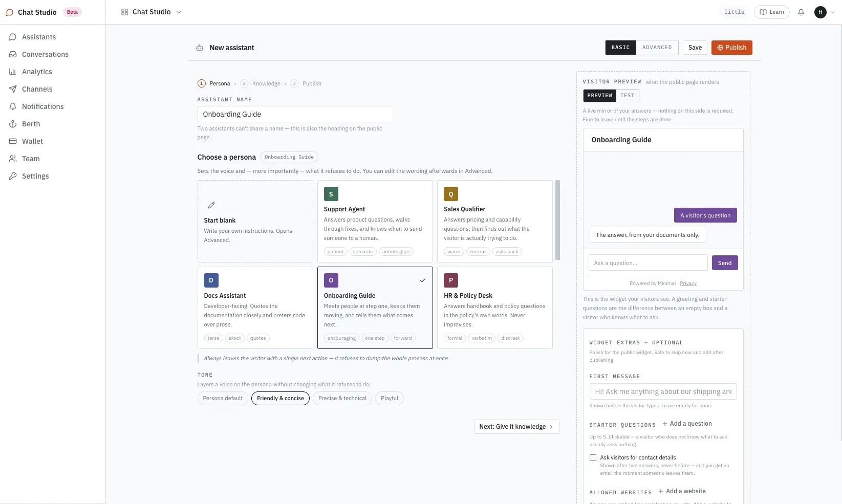Open the Berth anchor icon
This screenshot has height=504, width=842.
click(x=13, y=124)
